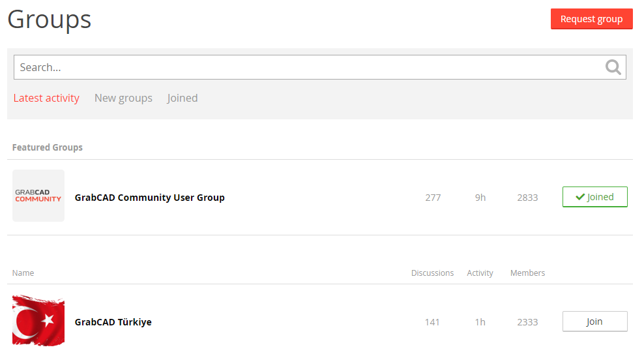
Task: Click the search magnifier icon
Action: click(613, 67)
